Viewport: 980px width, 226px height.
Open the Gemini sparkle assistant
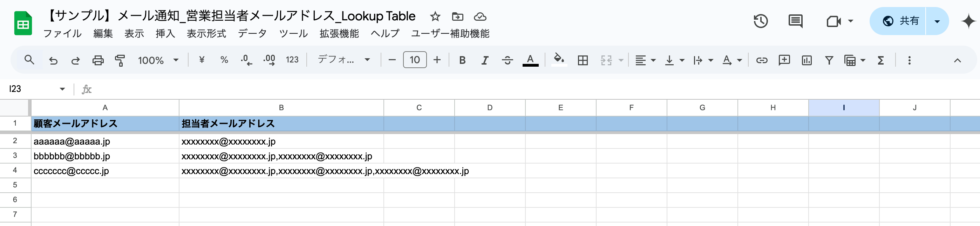[968, 21]
